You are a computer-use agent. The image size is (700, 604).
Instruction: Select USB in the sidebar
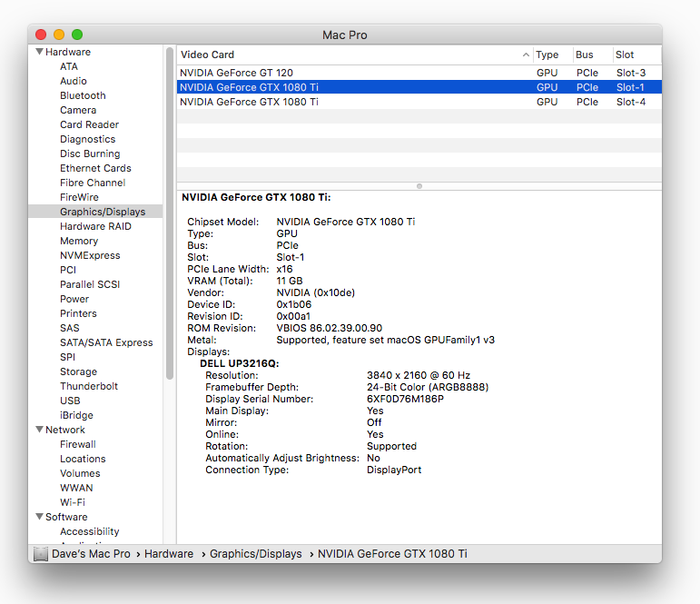click(70, 401)
